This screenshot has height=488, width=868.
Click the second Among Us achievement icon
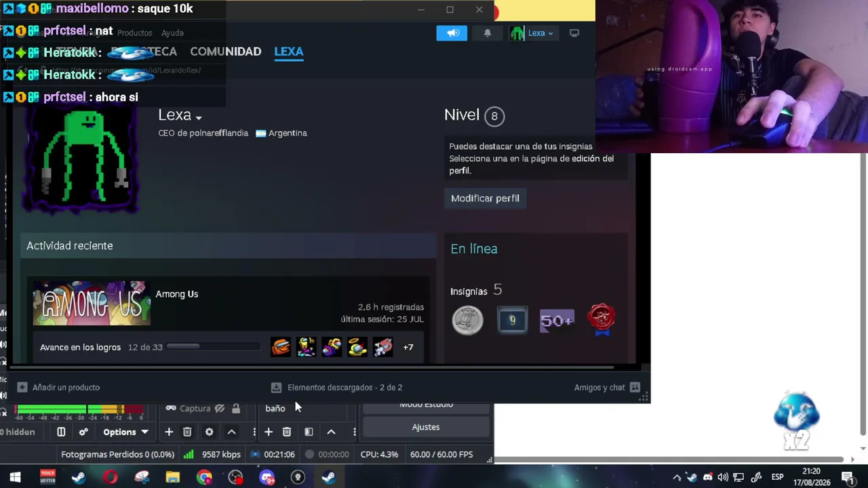tap(307, 347)
